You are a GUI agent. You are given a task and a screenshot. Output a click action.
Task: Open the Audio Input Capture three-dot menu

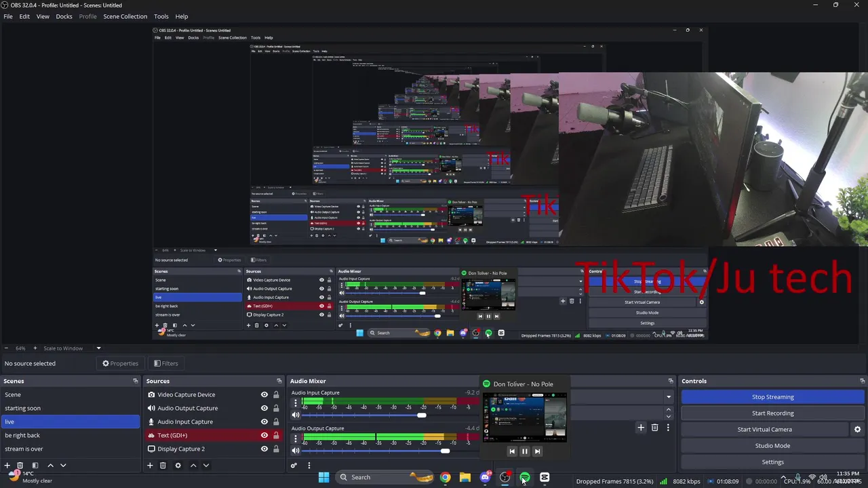tap(295, 403)
